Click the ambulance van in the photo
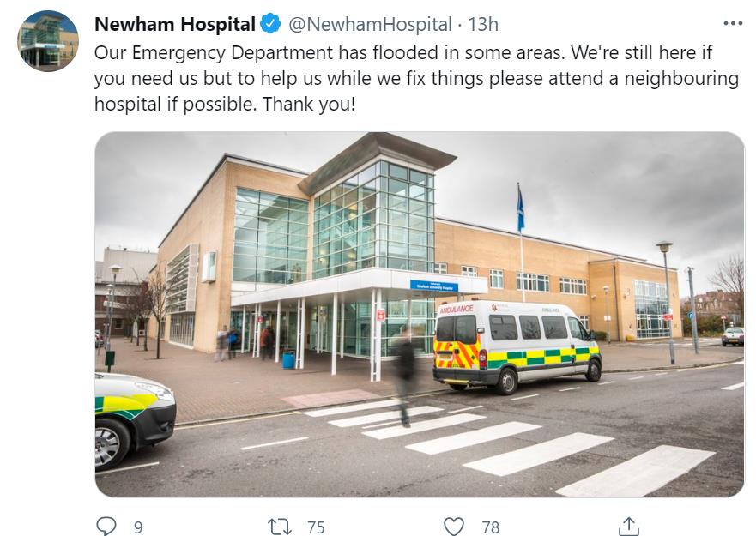Screen dimensions: 756x536 tap(517, 346)
